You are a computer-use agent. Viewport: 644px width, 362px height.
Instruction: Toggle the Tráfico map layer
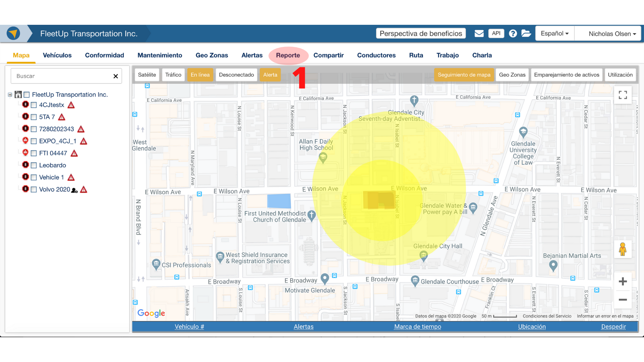click(x=173, y=75)
